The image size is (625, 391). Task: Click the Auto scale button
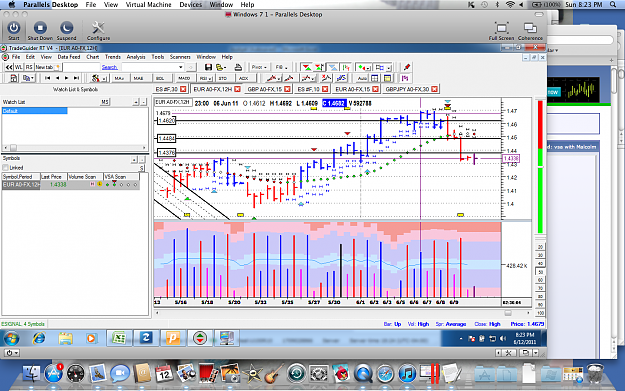tap(362, 78)
